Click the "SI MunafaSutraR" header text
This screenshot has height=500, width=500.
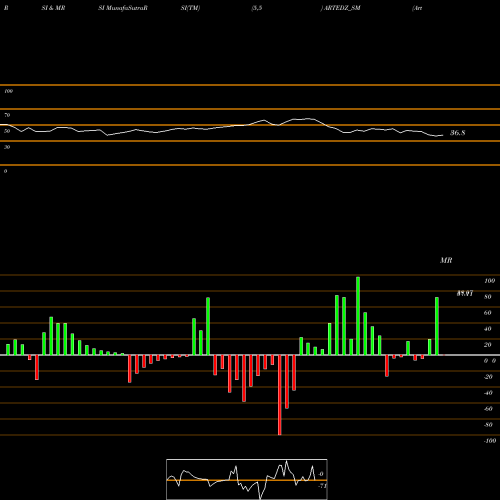click(x=123, y=8)
